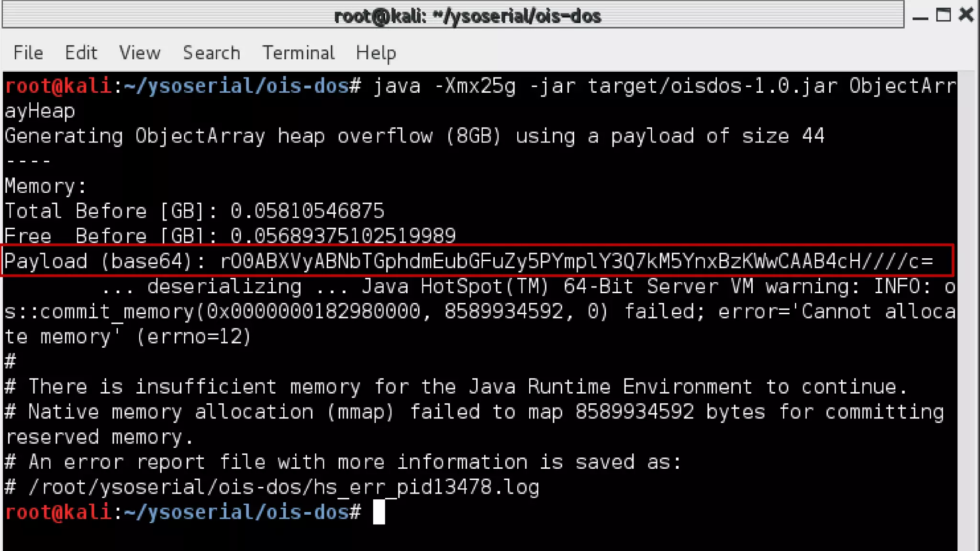
Task: Click the Total Before memory value
Action: 307,211
